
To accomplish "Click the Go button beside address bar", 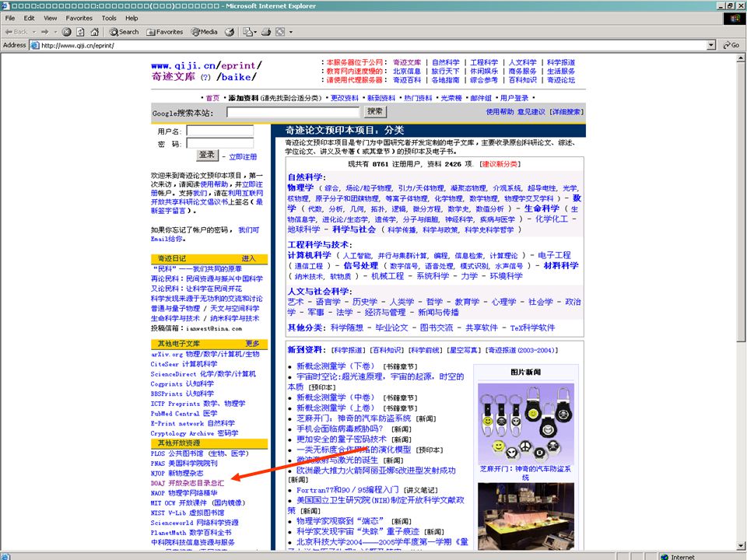I will [731, 45].
